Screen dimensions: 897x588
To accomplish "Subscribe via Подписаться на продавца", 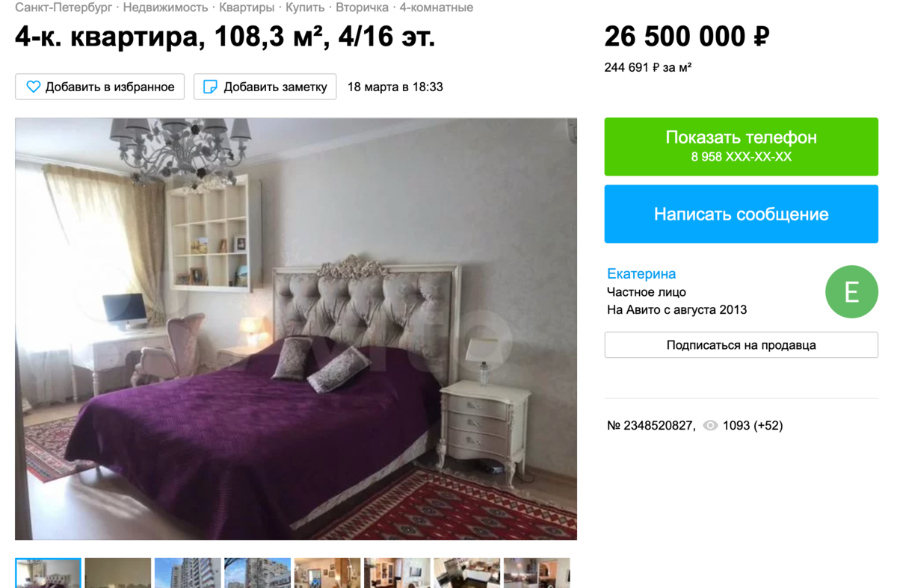I will [741, 345].
